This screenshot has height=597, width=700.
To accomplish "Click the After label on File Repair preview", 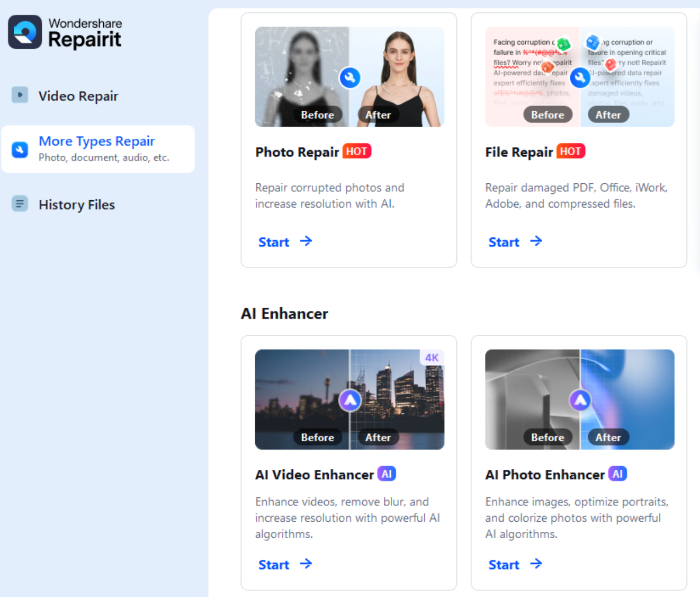I will 608,114.
